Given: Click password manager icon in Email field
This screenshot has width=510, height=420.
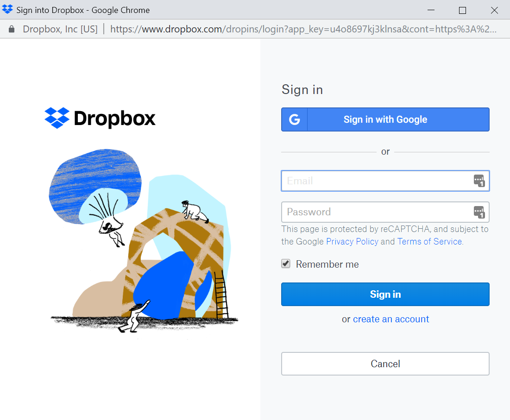Looking at the screenshot, I should click(x=479, y=181).
